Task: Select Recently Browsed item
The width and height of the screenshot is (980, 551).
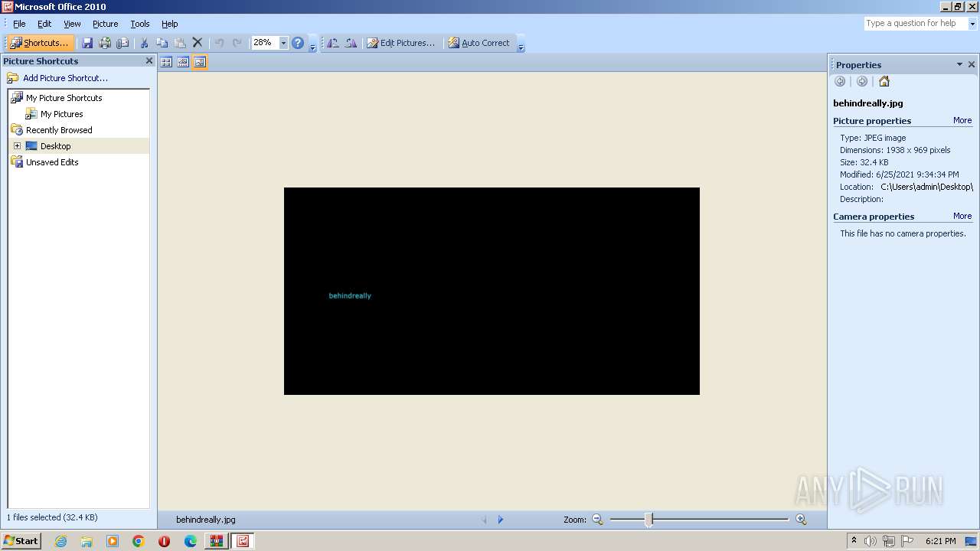Action: pos(59,130)
